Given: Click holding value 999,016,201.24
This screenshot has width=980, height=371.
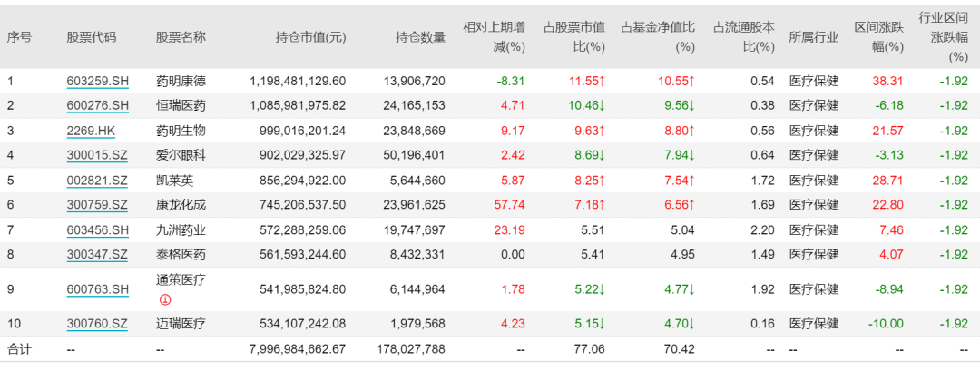Looking at the screenshot, I should pyautogui.click(x=302, y=131).
